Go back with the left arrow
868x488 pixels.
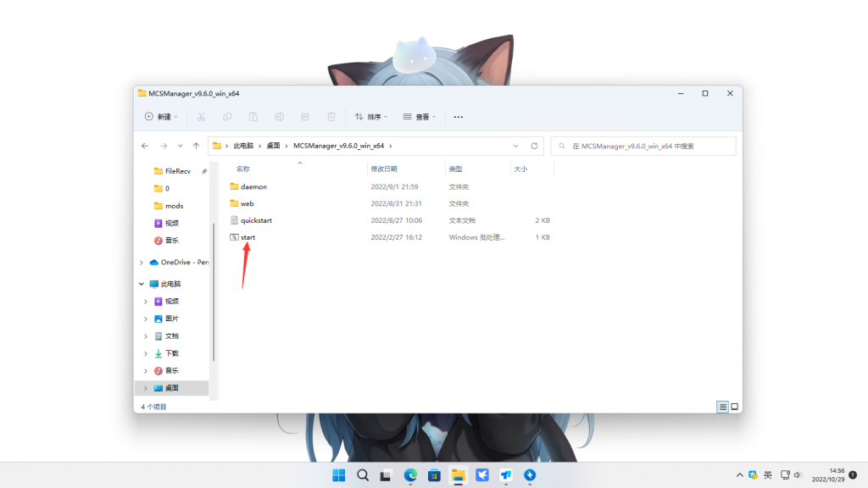click(145, 146)
